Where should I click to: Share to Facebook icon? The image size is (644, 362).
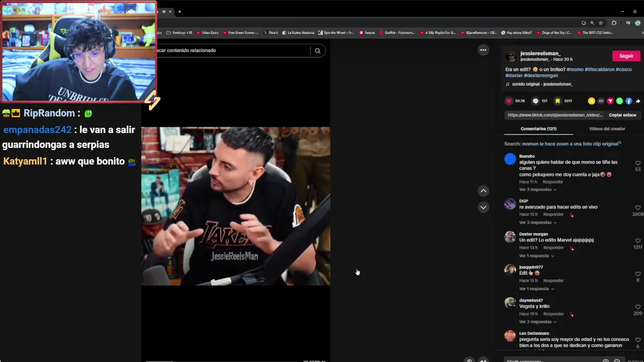point(629,101)
